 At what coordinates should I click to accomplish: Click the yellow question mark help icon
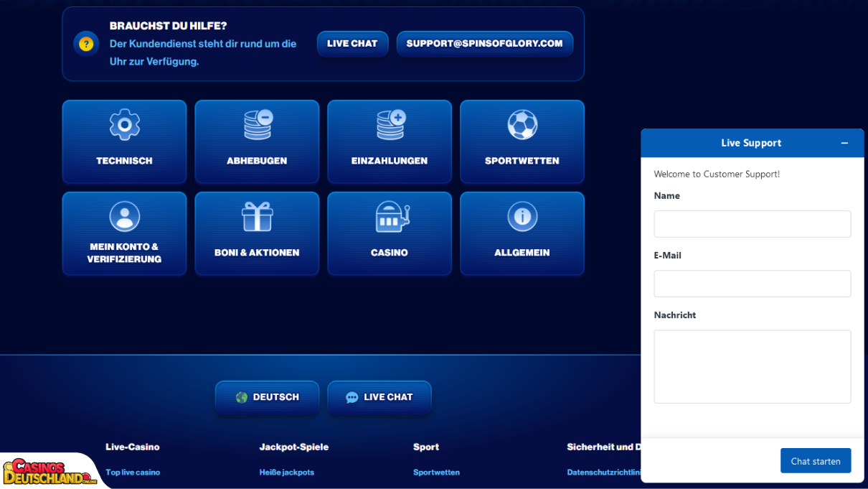click(86, 44)
